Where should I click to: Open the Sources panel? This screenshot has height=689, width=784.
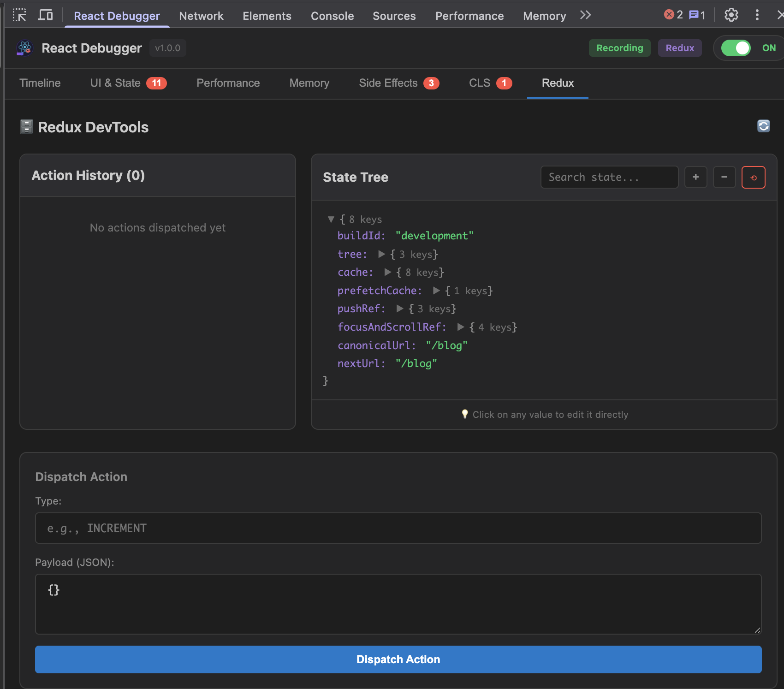pos(394,16)
